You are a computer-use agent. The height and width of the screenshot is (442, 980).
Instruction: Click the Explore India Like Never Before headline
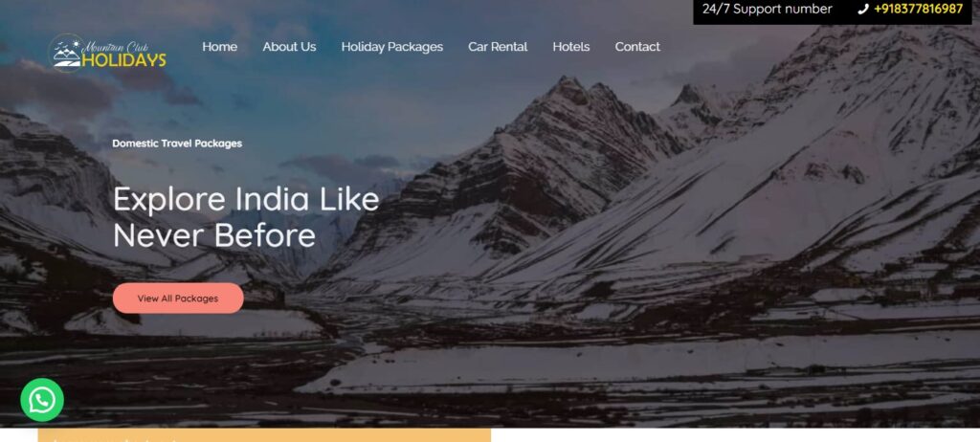[246, 217]
